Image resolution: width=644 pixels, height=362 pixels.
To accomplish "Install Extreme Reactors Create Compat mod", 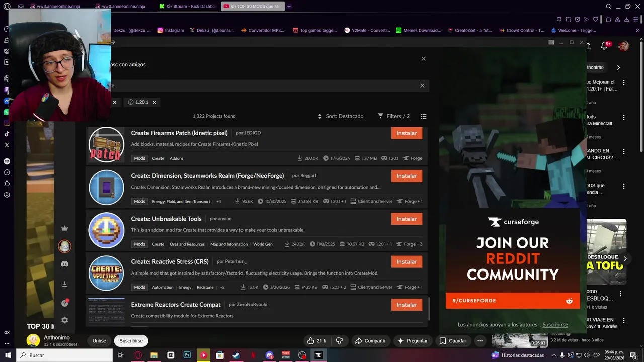I will (x=407, y=305).
